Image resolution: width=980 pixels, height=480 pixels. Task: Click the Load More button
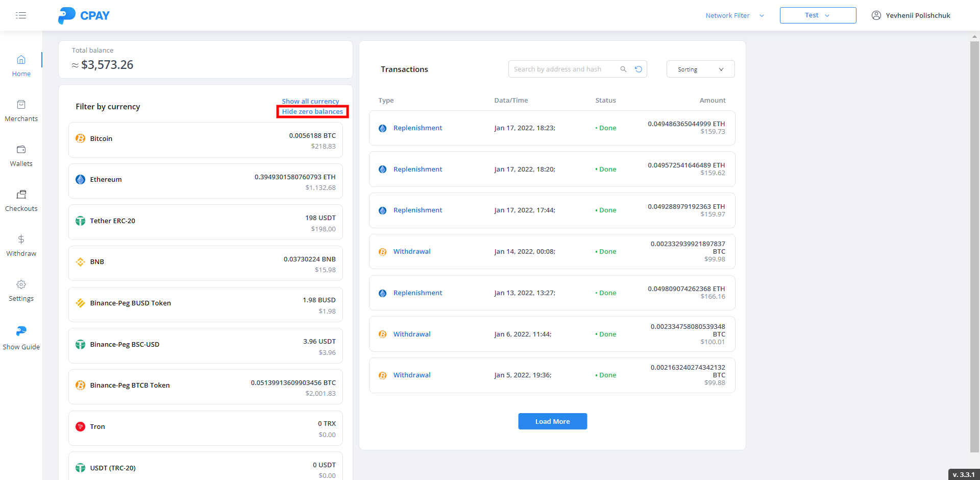[552, 421]
